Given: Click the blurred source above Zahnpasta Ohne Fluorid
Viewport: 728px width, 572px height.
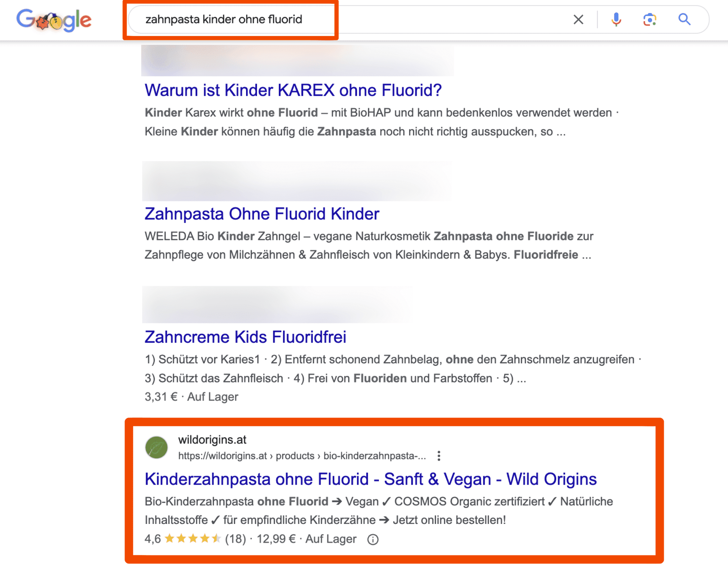Looking at the screenshot, I should point(297,181).
